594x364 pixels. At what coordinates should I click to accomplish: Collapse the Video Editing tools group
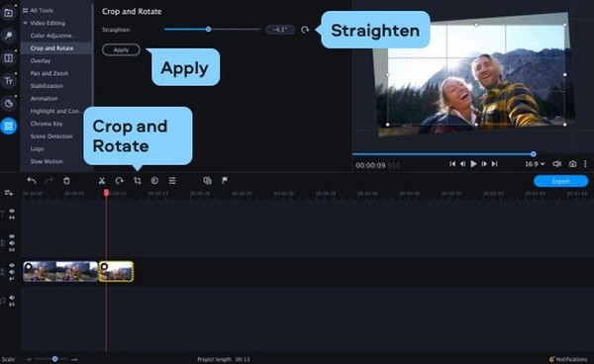(26, 23)
